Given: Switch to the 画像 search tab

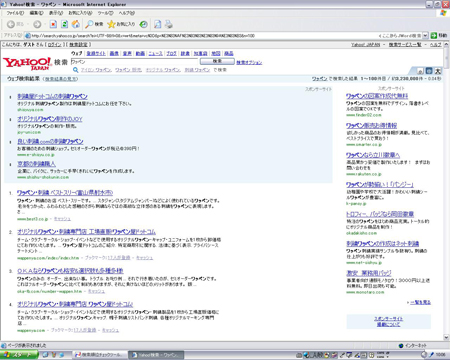Looking at the screenshot, I should point(114,53).
